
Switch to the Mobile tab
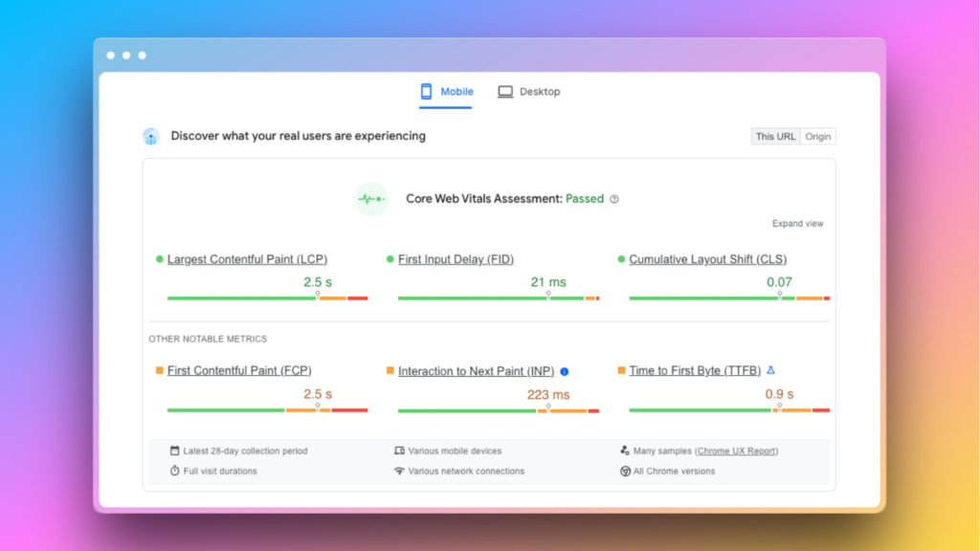pos(446,92)
